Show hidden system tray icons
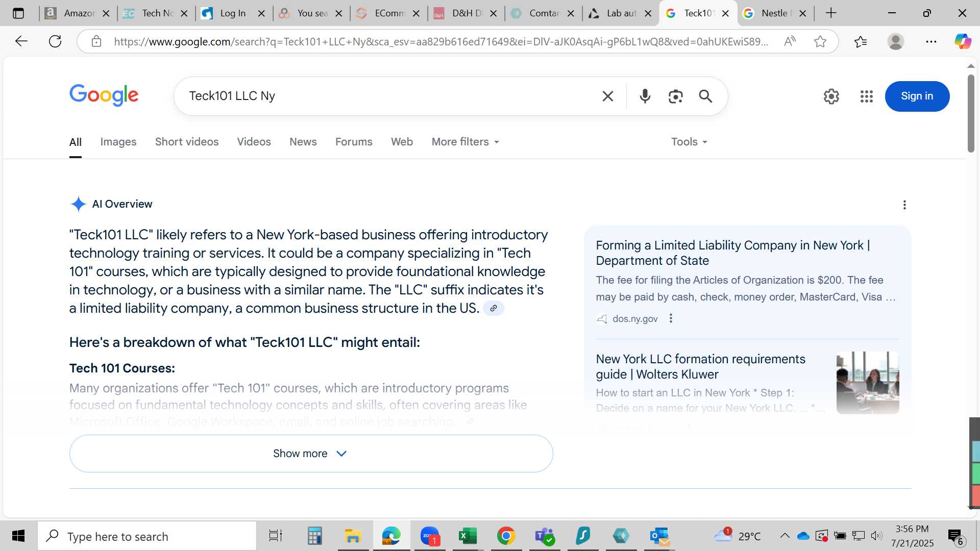Screen dimensions: 980x551 [x=785, y=536]
